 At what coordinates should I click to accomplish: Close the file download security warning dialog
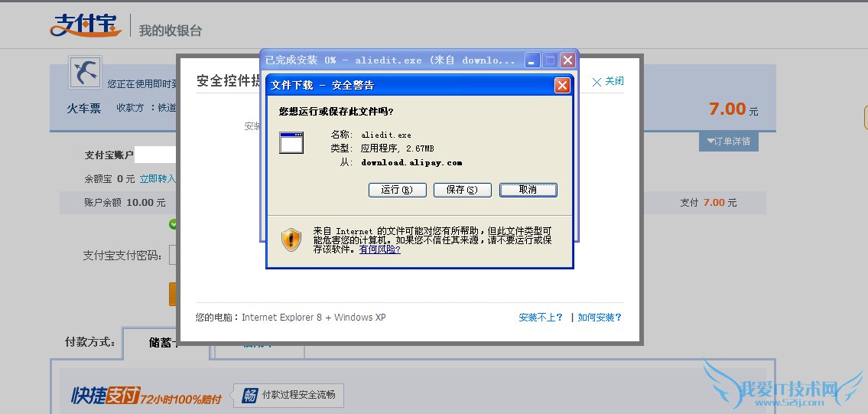pyautogui.click(x=562, y=86)
